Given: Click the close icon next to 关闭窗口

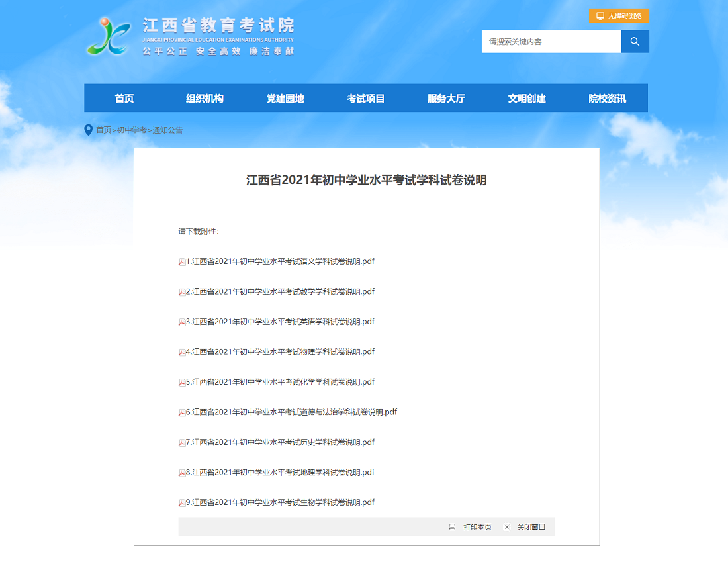Looking at the screenshot, I should coord(506,526).
